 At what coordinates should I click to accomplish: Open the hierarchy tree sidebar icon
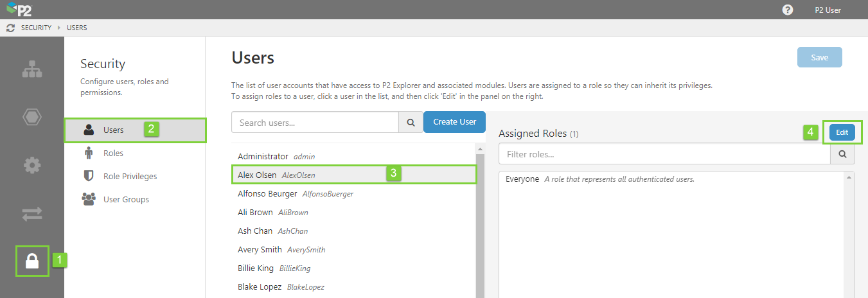[x=32, y=69]
